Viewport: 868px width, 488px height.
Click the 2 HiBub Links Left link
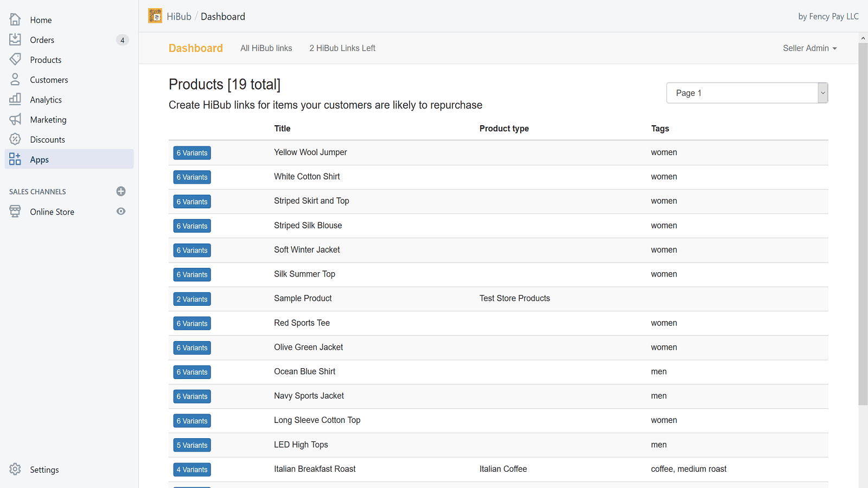coord(342,48)
